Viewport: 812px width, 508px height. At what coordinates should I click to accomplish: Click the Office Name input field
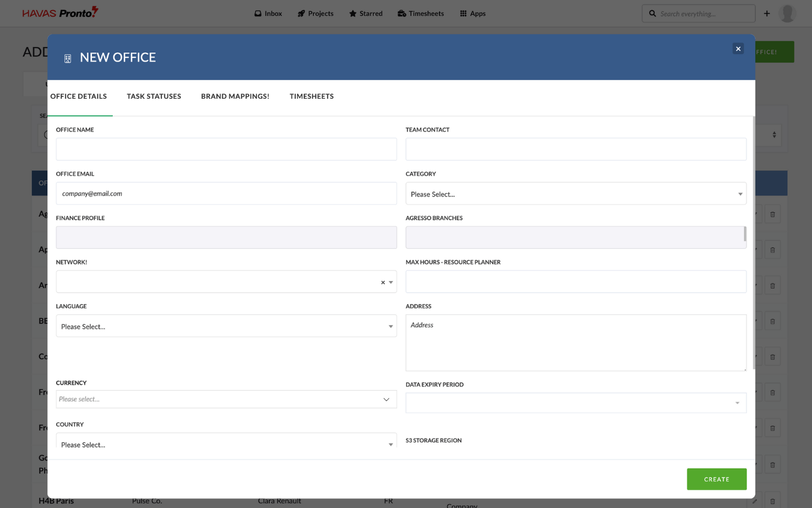pos(226,149)
